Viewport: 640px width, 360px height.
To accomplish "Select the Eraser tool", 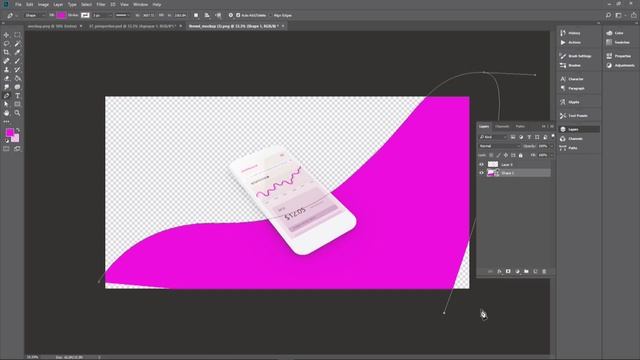I will (7, 78).
